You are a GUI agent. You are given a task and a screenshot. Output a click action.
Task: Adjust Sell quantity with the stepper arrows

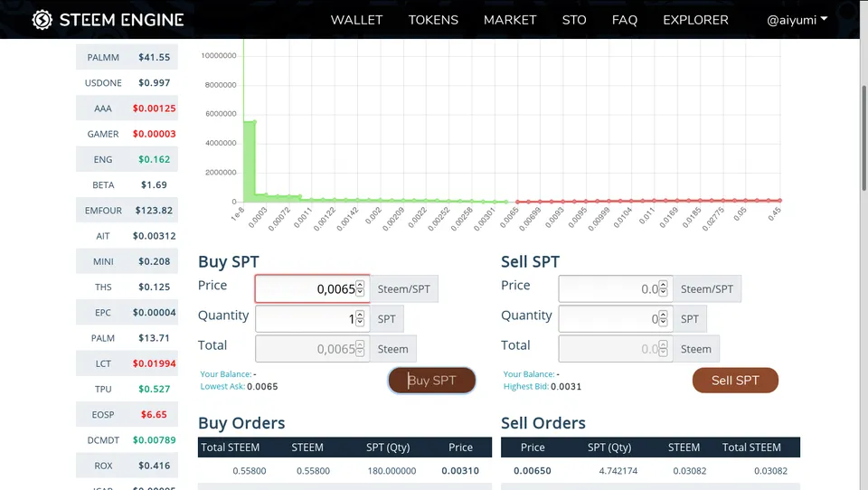663,318
